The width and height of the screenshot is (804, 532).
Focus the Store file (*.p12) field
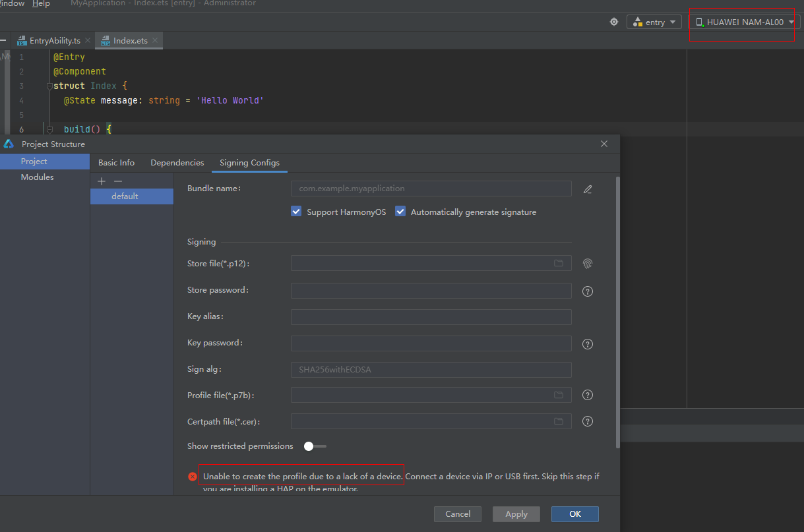(x=431, y=264)
